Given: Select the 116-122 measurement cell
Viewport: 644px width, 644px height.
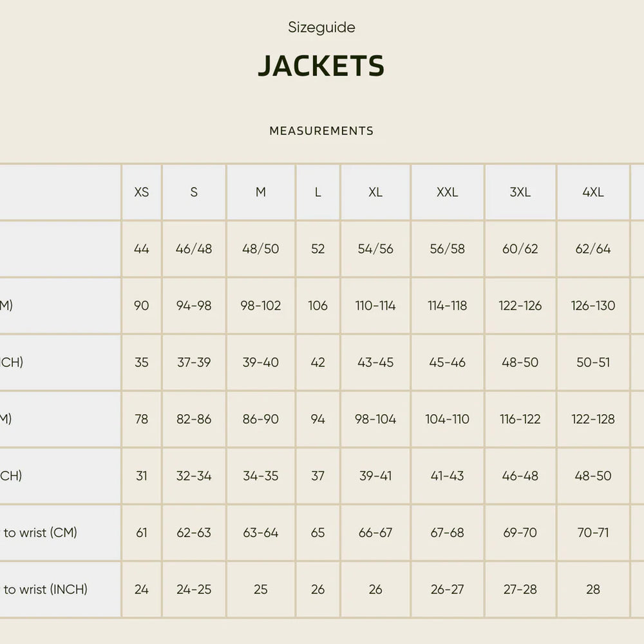Looking at the screenshot, I should point(520,419).
